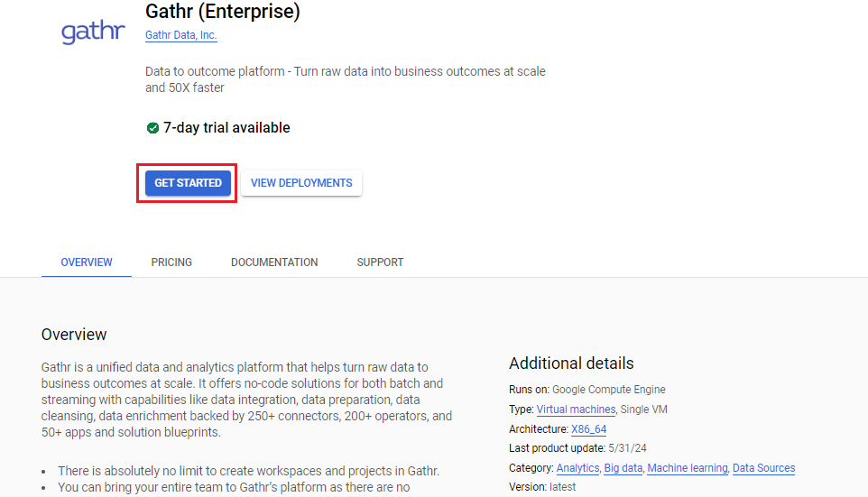Open the Analytics category link
Screen dimensions: 868x497
pyautogui.click(x=577, y=468)
